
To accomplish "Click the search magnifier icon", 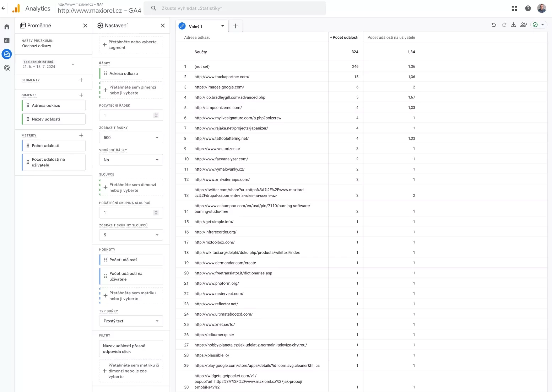I will [x=153, y=8].
